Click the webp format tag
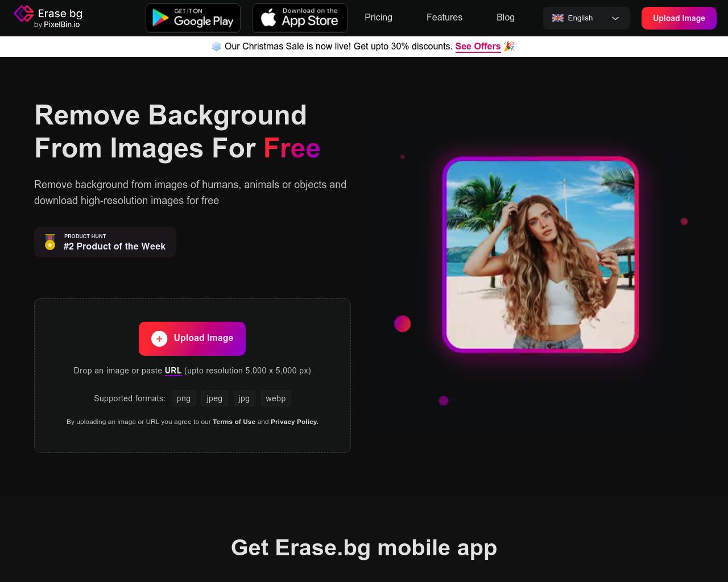728x582 pixels. [276, 398]
